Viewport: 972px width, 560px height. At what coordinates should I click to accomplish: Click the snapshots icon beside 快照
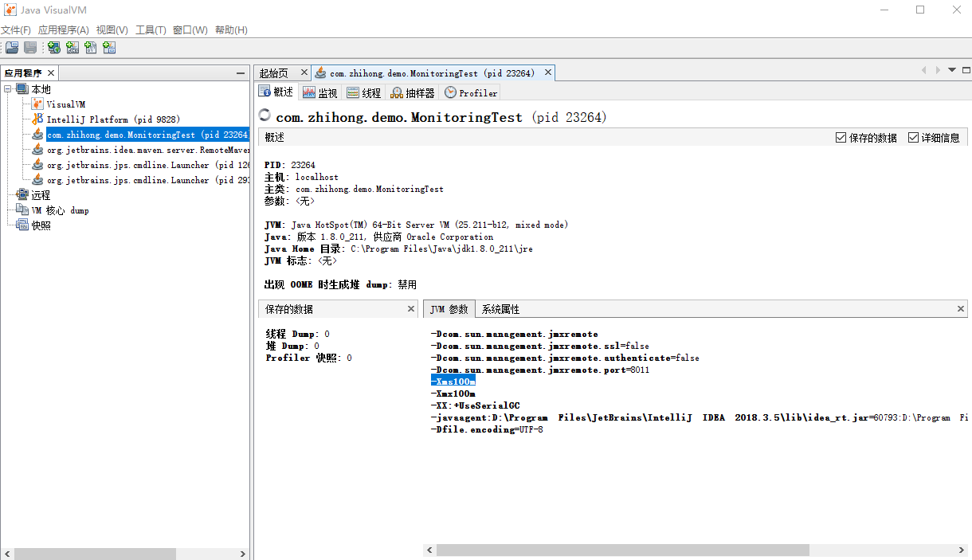click(22, 225)
